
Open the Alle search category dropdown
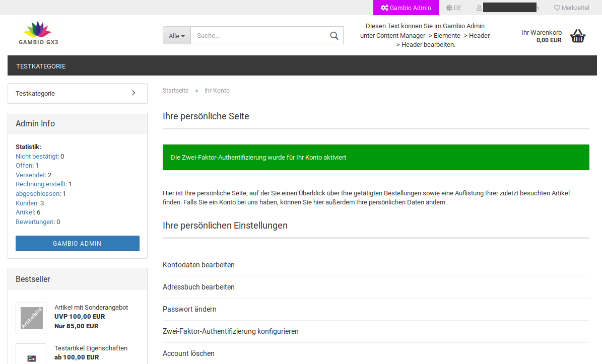point(177,36)
